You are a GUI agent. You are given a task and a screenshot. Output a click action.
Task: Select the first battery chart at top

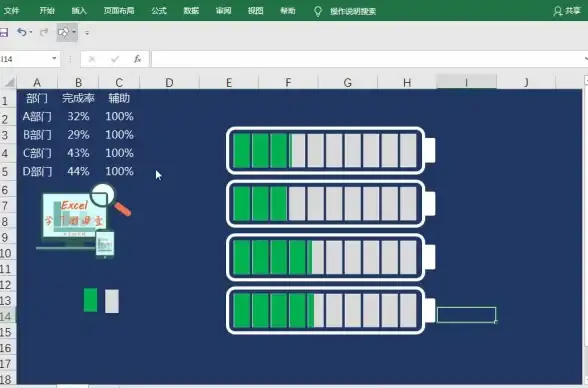[330, 151]
